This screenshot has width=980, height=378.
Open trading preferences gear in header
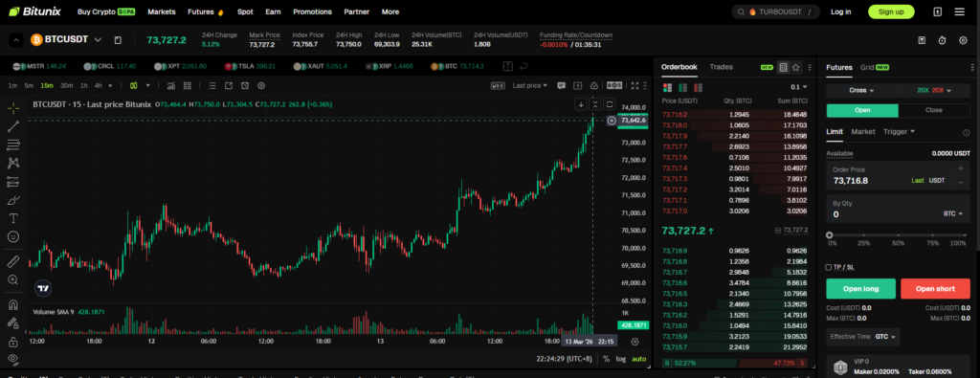[x=963, y=40]
